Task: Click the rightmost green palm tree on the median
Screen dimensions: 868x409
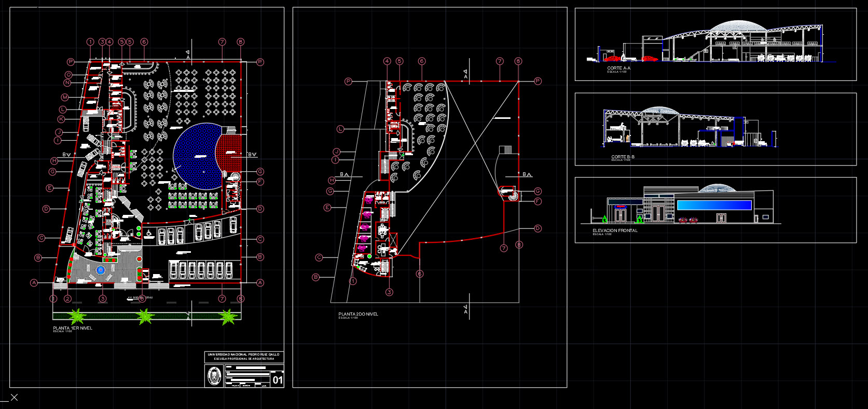Action: point(227,316)
